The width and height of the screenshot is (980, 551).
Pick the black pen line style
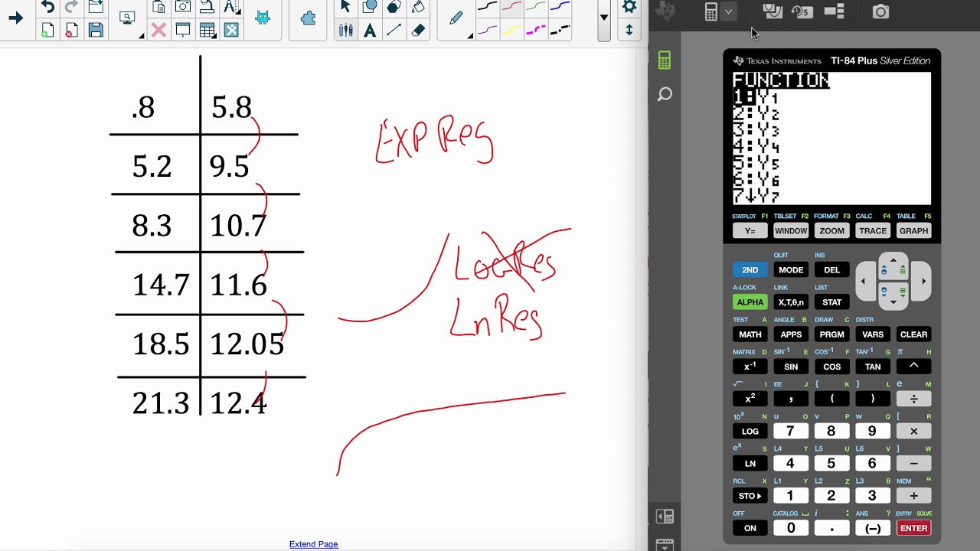point(487,8)
